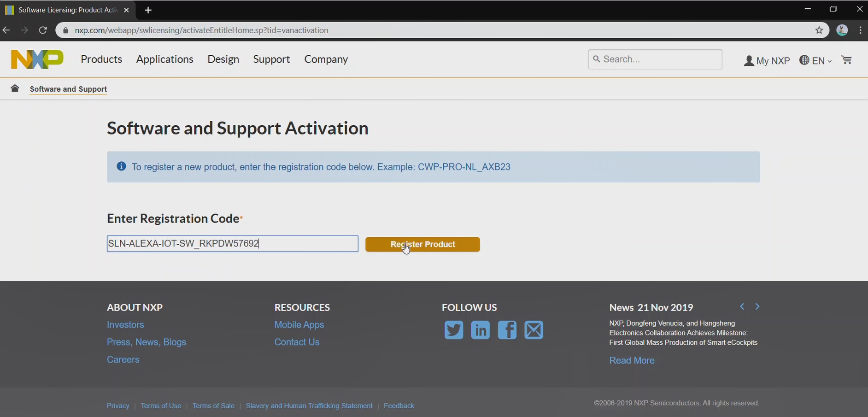
Task: Open the Design menu
Action: click(x=223, y=59)
